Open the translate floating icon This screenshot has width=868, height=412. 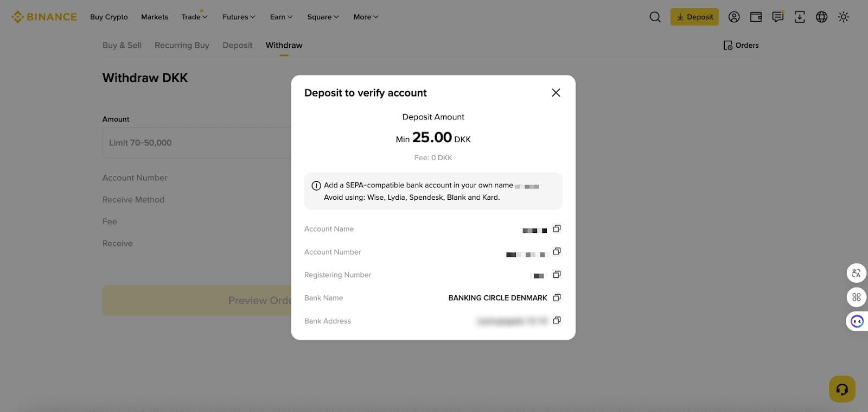click(857, 273)
